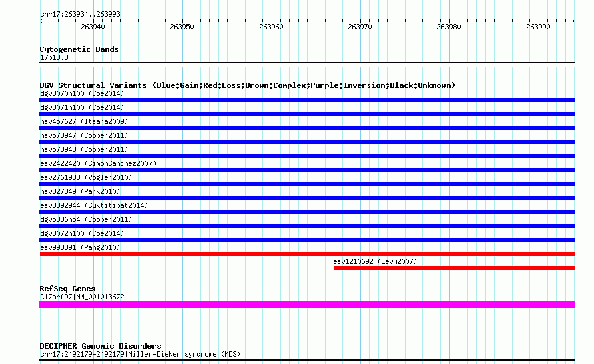Image resolution: width=594 pixels, height=364 pixels.
Task: Click the RefSeq Genes track title
Action: coord(67,289)
